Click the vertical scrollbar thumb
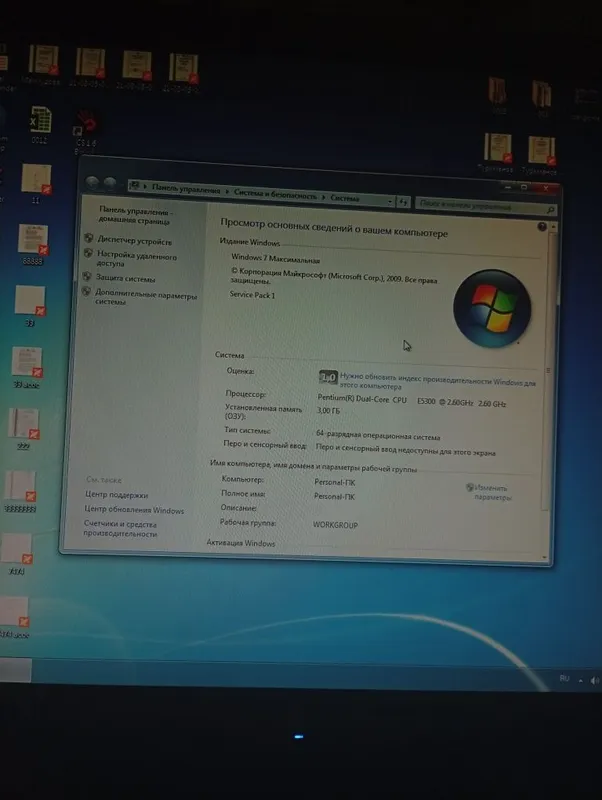 click(550, 372)
